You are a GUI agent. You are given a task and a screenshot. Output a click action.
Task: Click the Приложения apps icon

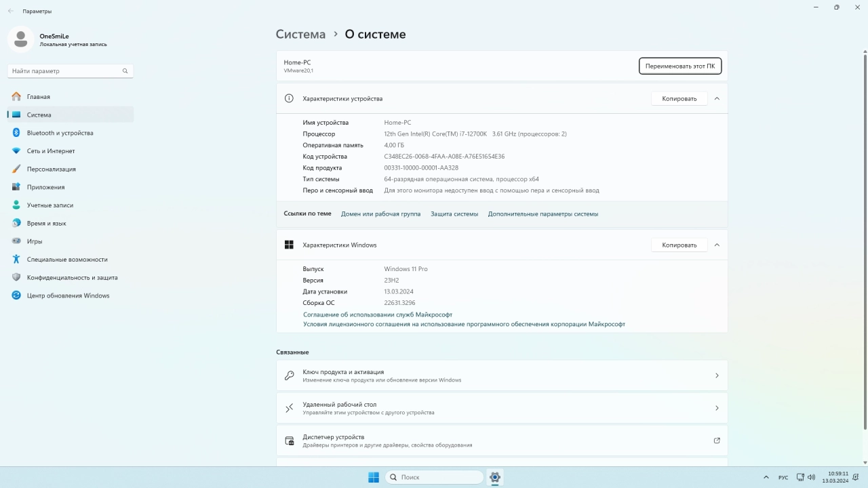(16, 187)
